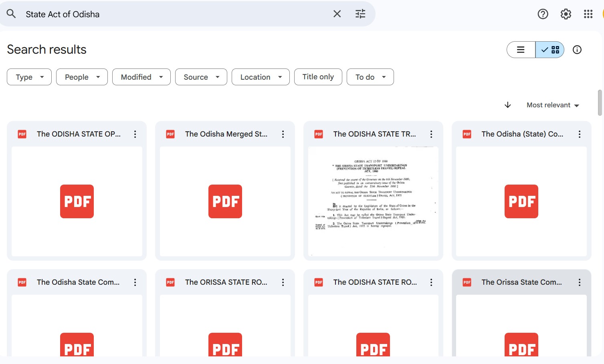Toggle the Title only filter chip
Viewport: 604px width, 364px height.
pyautogui.click(x=318, y=77)
